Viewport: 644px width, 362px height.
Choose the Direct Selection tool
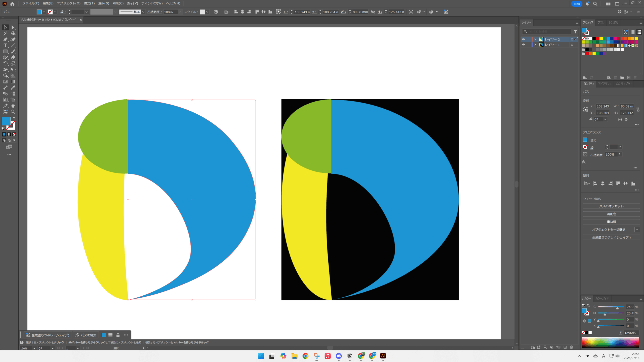click(13, 27)
